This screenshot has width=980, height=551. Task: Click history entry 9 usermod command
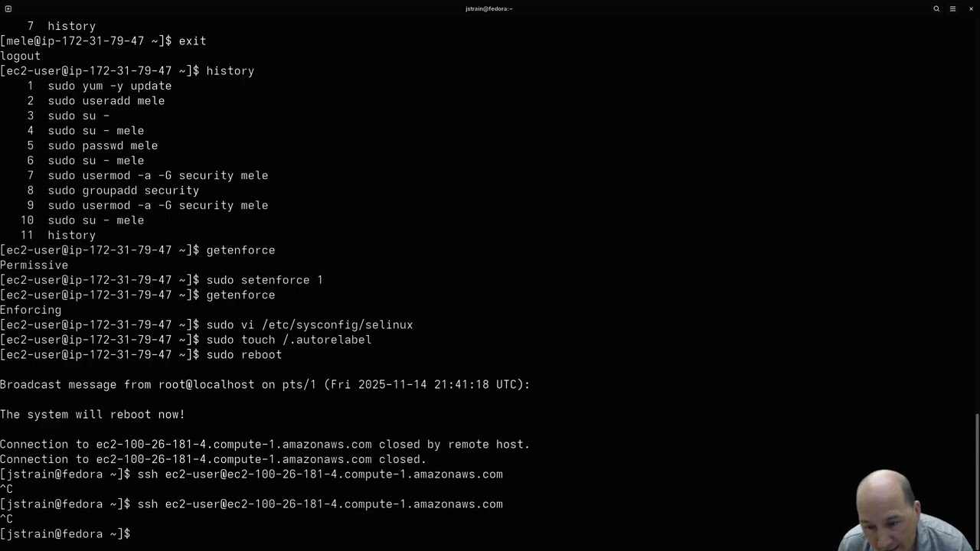[x=158, y=206]
